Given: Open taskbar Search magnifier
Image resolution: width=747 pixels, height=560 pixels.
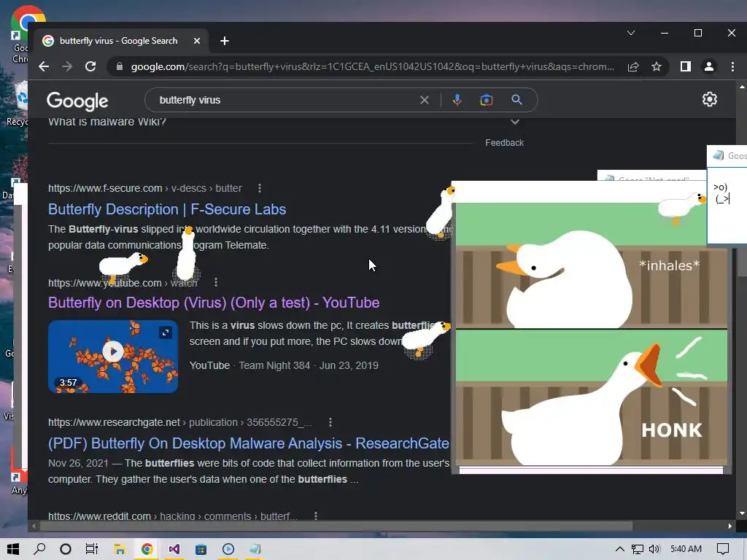Looking at the screenshot, I should coord(39,549).
